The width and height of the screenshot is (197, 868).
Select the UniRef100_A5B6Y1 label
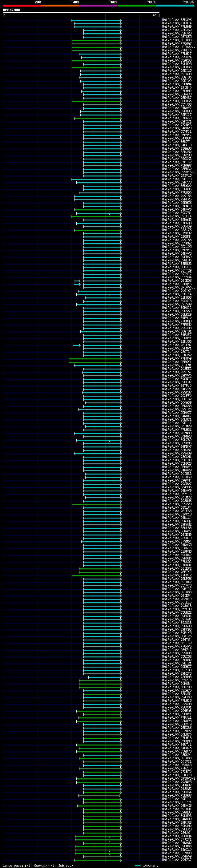pos(177,362)
